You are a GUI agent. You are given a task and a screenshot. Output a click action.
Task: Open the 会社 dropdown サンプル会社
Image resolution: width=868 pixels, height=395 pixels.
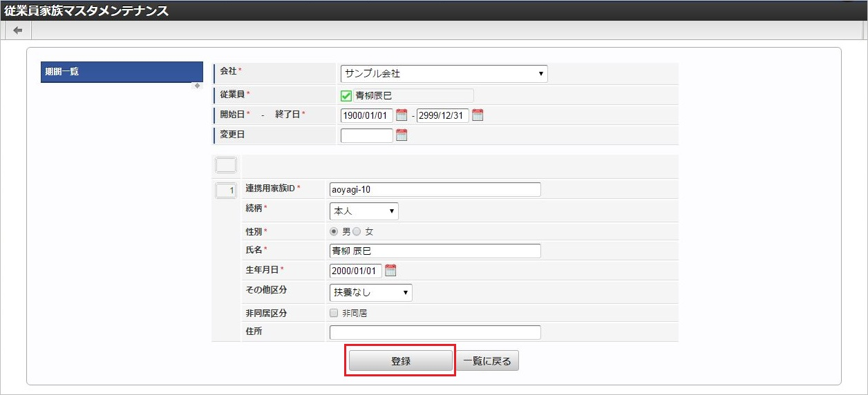pyautogui.click(x=444, y=73)
